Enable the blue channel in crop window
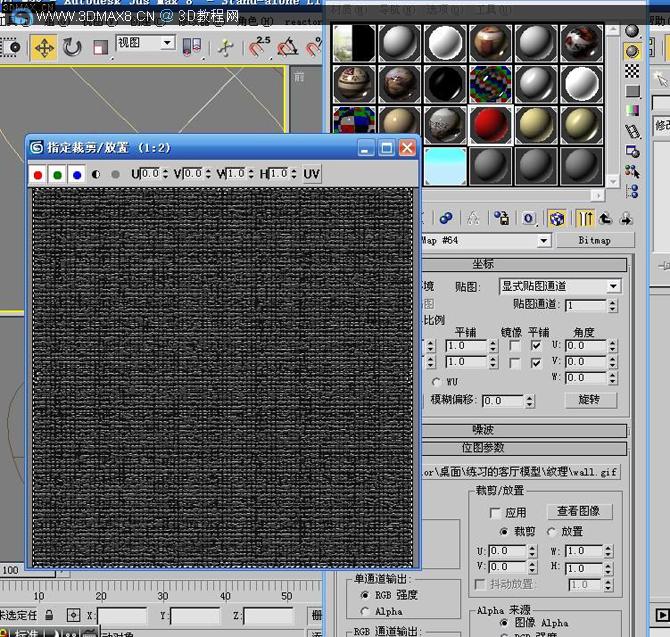The image size is (670, 637). click(x=77, y=175)
